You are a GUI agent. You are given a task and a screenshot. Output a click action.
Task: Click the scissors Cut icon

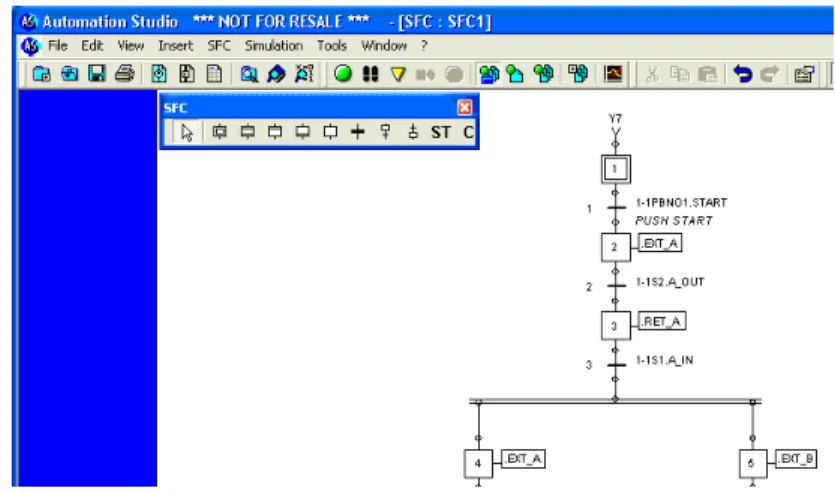point(652,74)
